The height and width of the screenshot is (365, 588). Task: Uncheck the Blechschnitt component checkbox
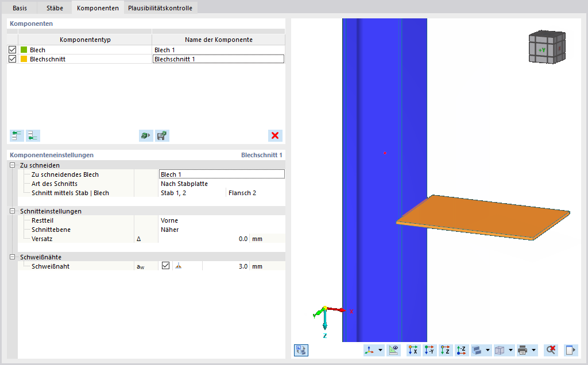(x=13, y=59)
